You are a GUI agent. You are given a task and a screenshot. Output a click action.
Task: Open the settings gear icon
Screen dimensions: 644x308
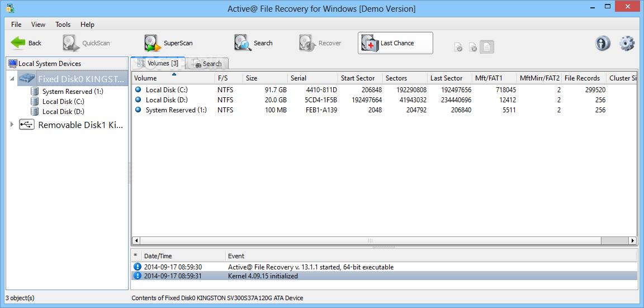627,43
